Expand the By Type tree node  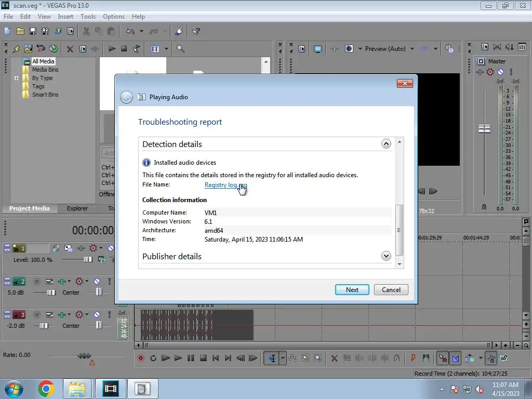coord(16,78)
